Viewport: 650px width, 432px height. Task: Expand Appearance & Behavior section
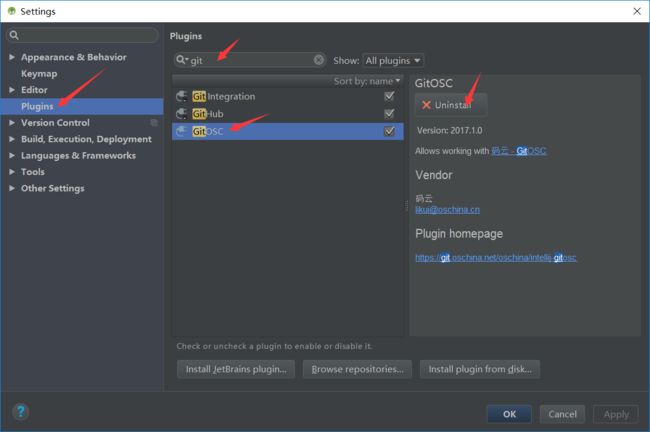(12, 57)
